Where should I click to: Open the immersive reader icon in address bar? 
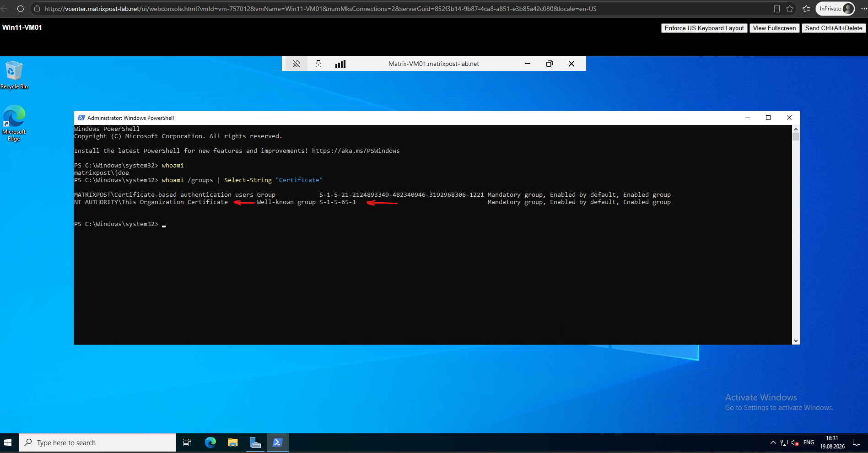tap(777, 9)
